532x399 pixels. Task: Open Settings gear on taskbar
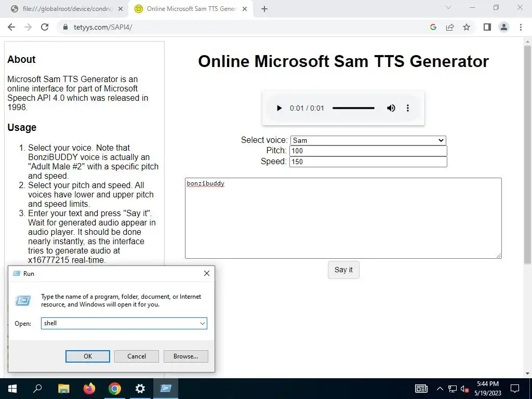point(140,389)
